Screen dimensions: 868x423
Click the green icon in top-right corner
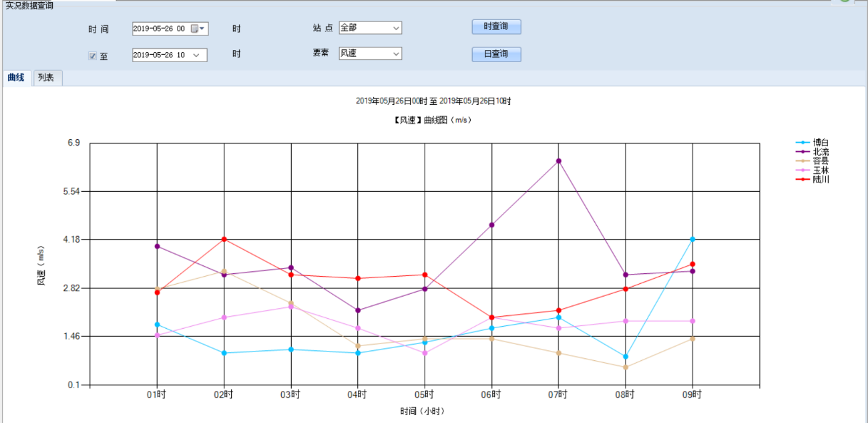tap(845, 1)
